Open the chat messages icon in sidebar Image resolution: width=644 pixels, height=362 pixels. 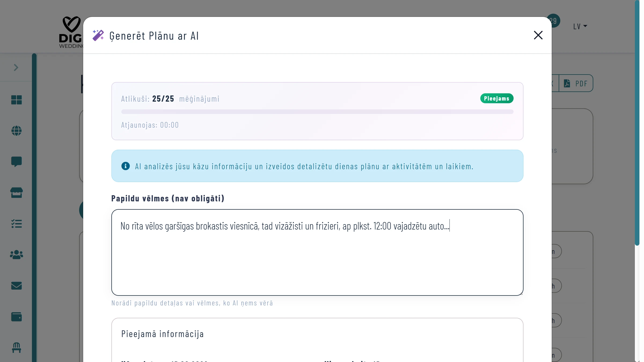(x=16, y=162)
